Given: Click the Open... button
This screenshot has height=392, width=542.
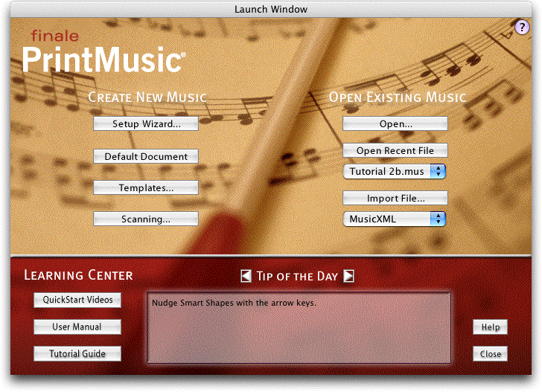Looking at the screenshot, I should coord(395,123).
